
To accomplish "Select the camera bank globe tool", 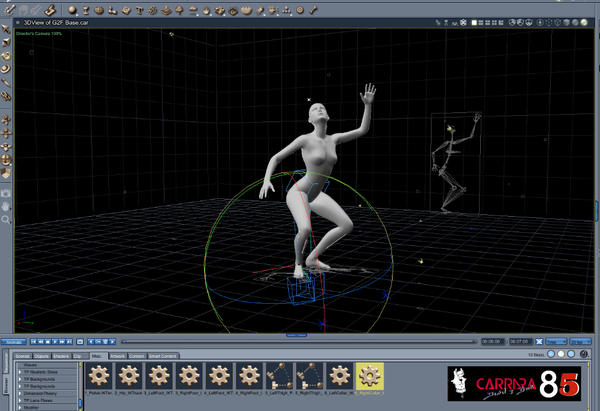I will click(6, 160).
